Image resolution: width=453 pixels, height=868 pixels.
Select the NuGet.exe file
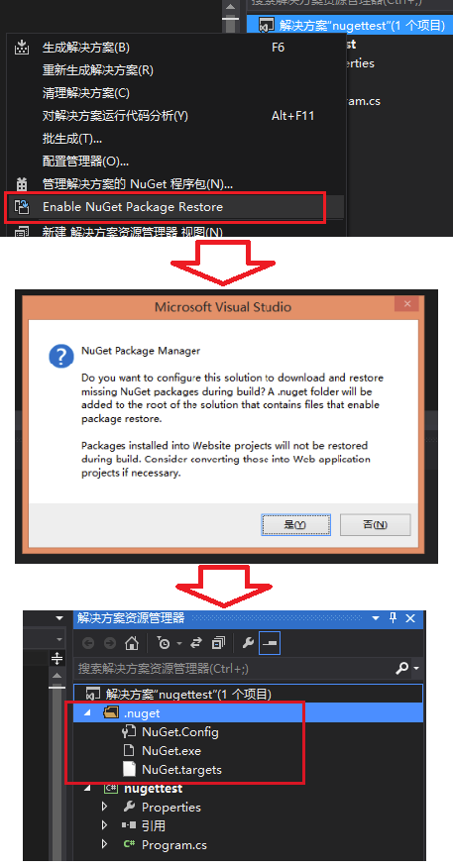pos(171,751)
